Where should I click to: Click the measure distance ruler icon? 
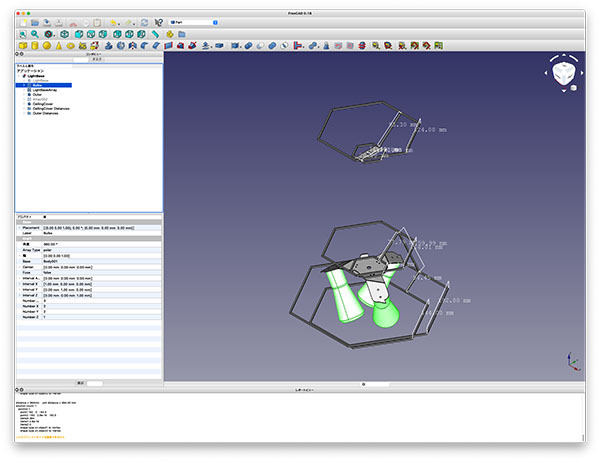[154, 33]
